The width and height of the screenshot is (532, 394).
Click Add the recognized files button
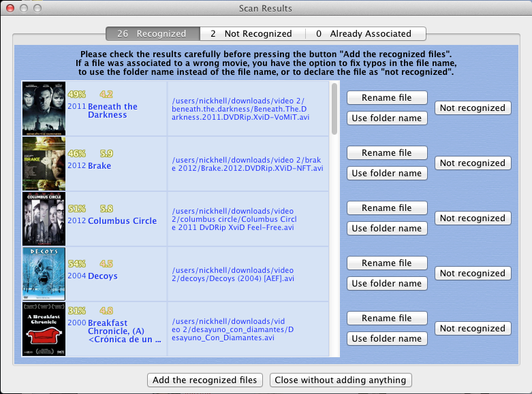204,380
